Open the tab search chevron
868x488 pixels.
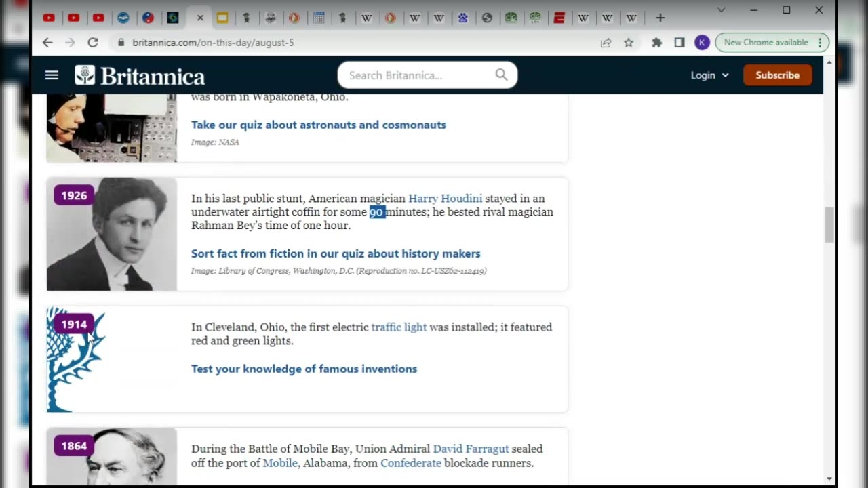tap(721, 10)
